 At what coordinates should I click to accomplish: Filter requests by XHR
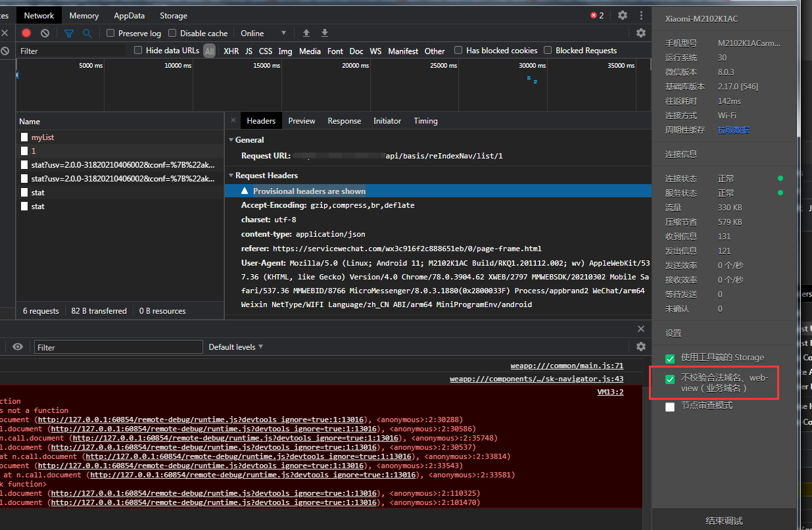click(231, 51)
